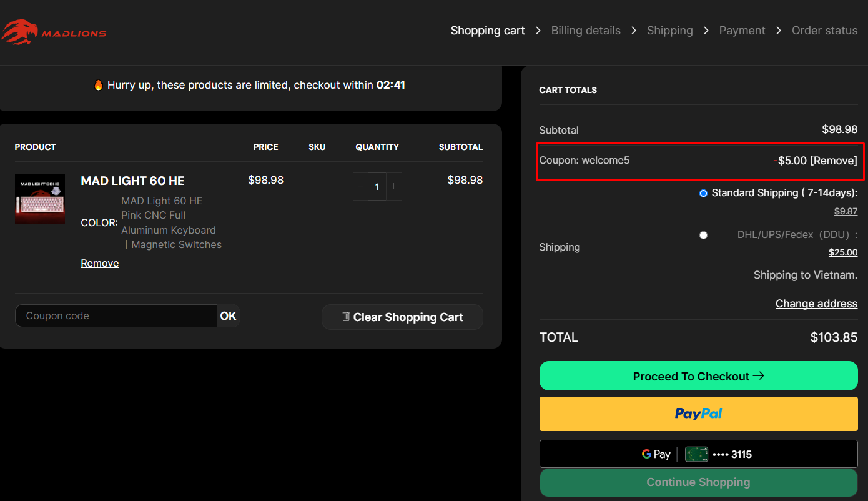Screen dimensions: 868x501
Task: Go to the Order status step
Action: point(825,31)
